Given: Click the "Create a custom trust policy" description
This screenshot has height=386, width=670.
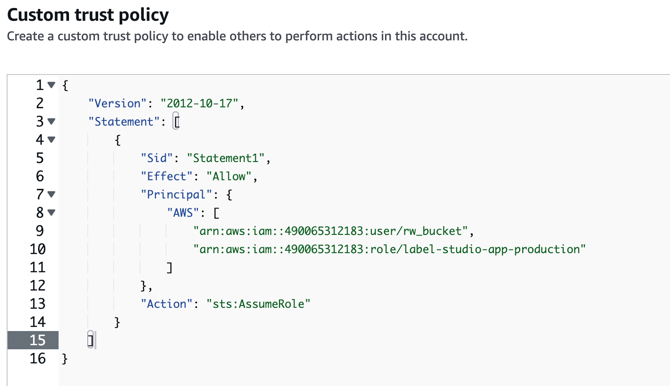Looking at the screenshot, I should [x=237, y=36].
